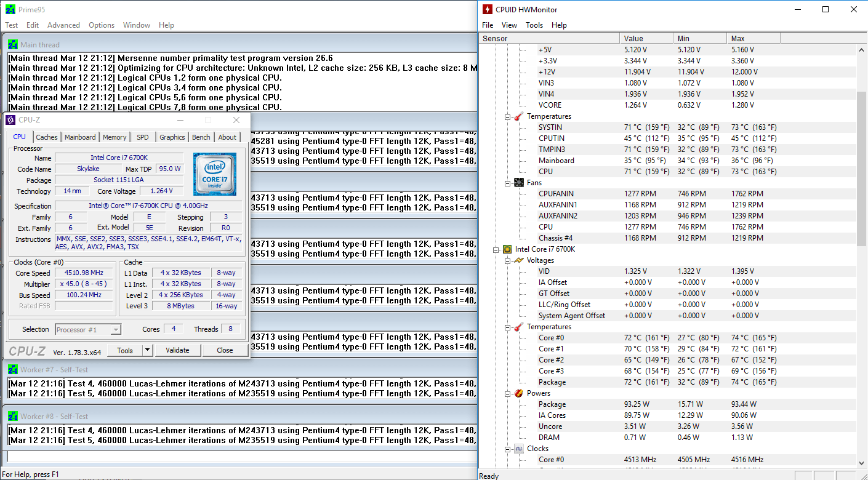Open the Edit menu in Prime95

tap(33, 25)
